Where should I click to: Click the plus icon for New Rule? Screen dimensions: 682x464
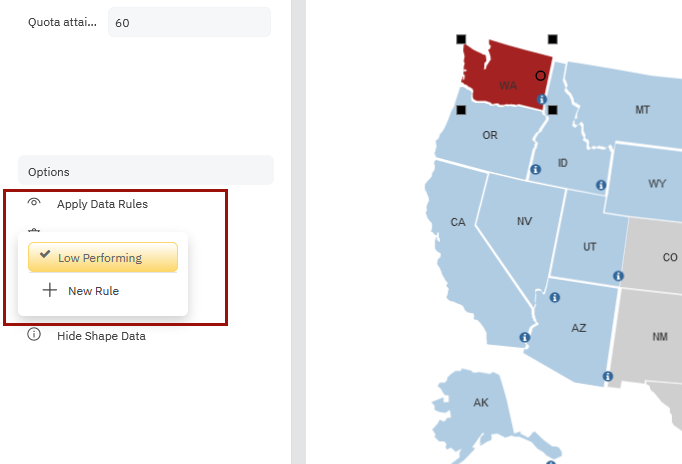[x=49, y=291]
